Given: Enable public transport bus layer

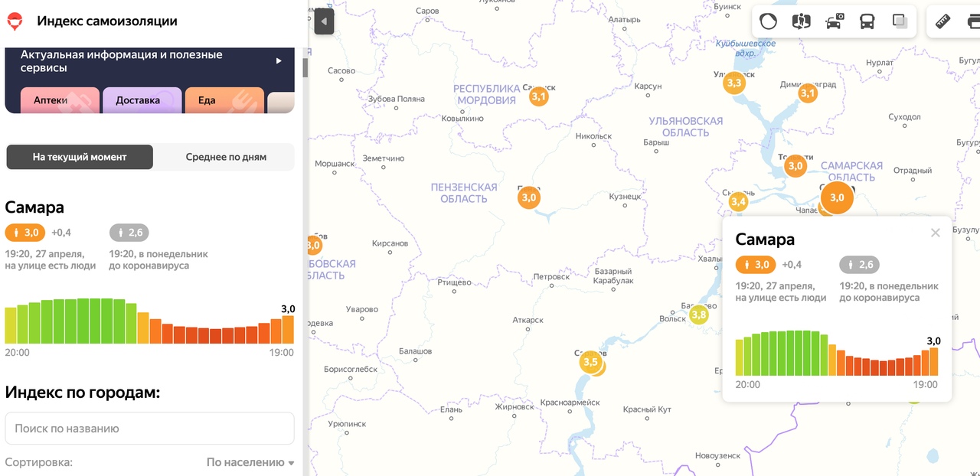Looking at the screenshot, I should pyautogui.click(x=867, y=21).
